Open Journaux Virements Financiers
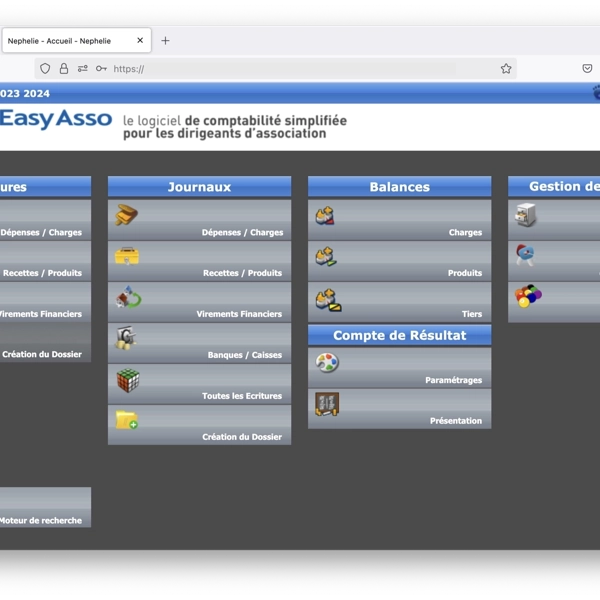 pyautogui.click(x=199, y=302)
